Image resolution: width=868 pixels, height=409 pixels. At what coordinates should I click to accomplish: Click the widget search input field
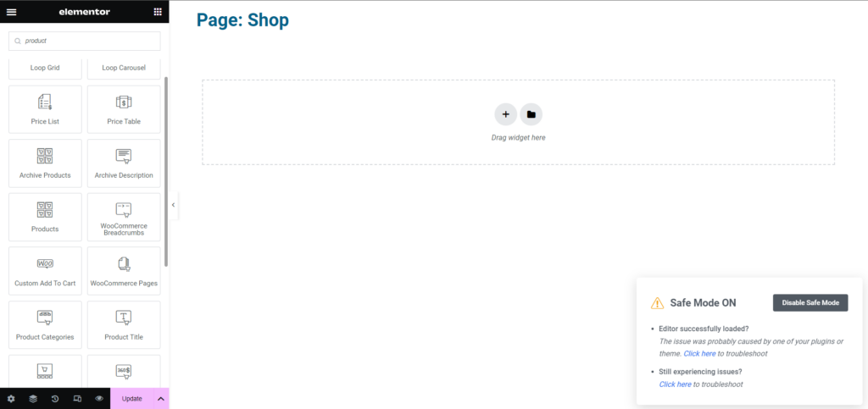85,41
